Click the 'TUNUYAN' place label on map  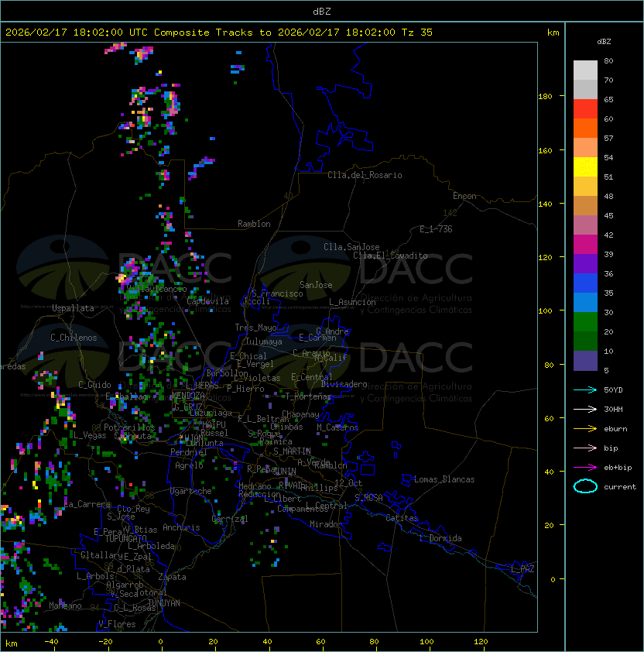click(x=164, y=603)
